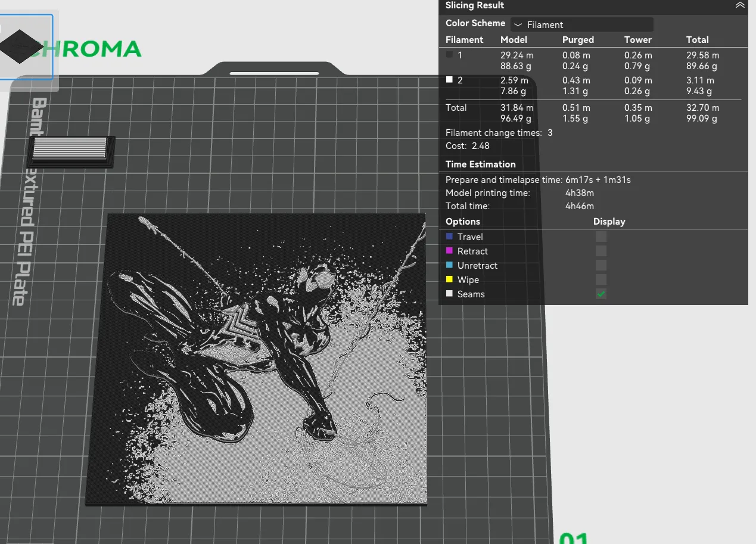Image resolution: width=756 pixels, height=544 pixels.
Task: Click the blue Travel color indicator
Action: click(450, 237)
